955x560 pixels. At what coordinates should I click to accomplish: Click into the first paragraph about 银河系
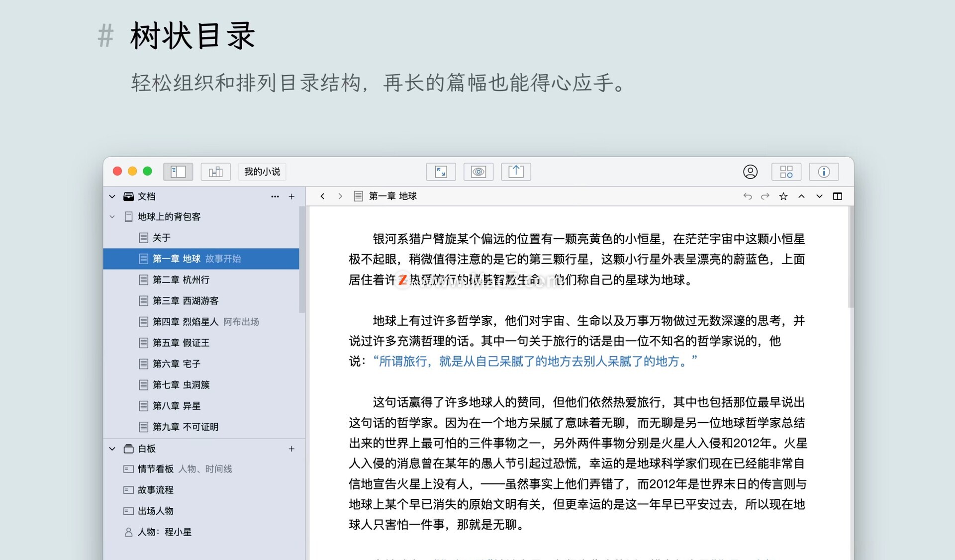tap(577, 259)
